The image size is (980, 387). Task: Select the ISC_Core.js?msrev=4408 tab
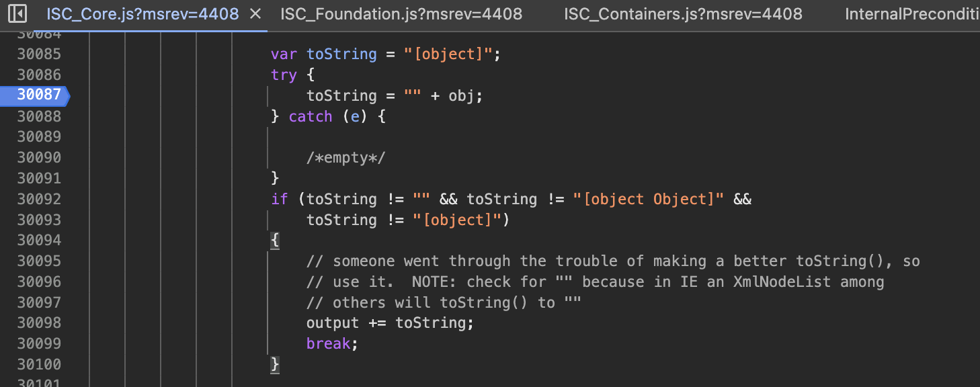tap(142, 13)
